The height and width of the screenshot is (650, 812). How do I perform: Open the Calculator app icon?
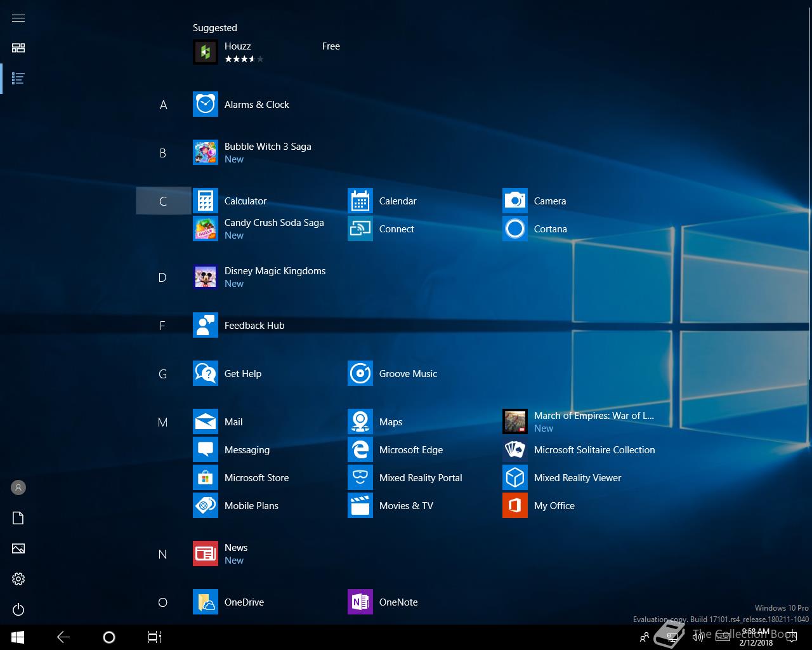click(206, 201)
